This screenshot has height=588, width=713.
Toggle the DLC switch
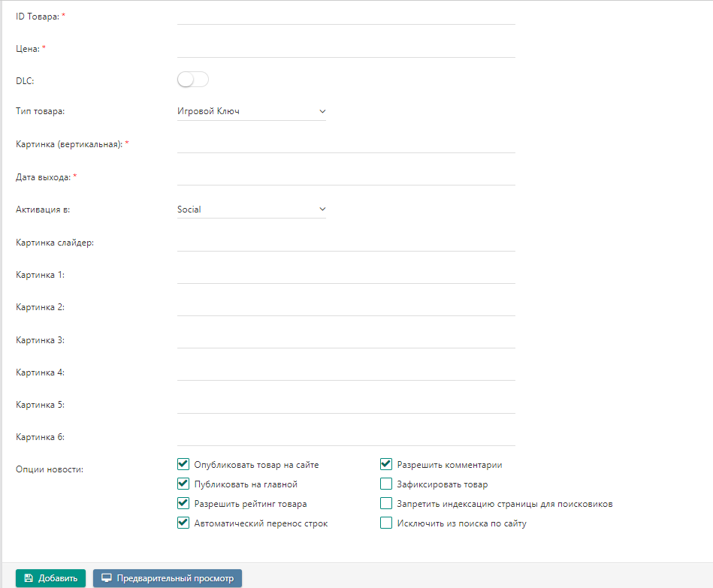click(x=192, y=80)
